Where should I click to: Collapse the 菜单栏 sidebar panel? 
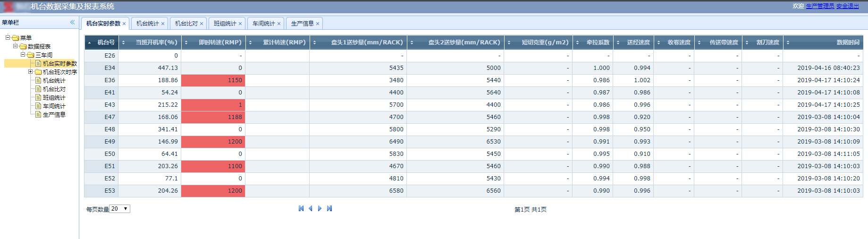pyautogui.click(x=72, y=22)
